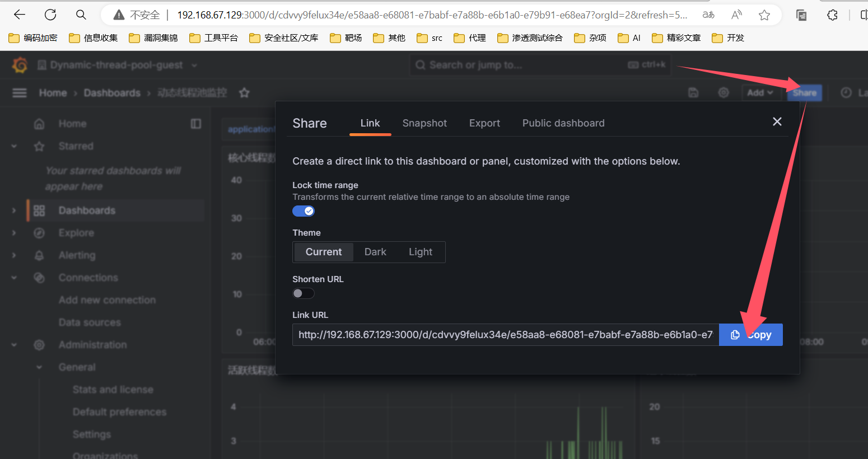Toggle the Shorten URL switch
Viewport: 868px width, 459px height.
point(304,293)
